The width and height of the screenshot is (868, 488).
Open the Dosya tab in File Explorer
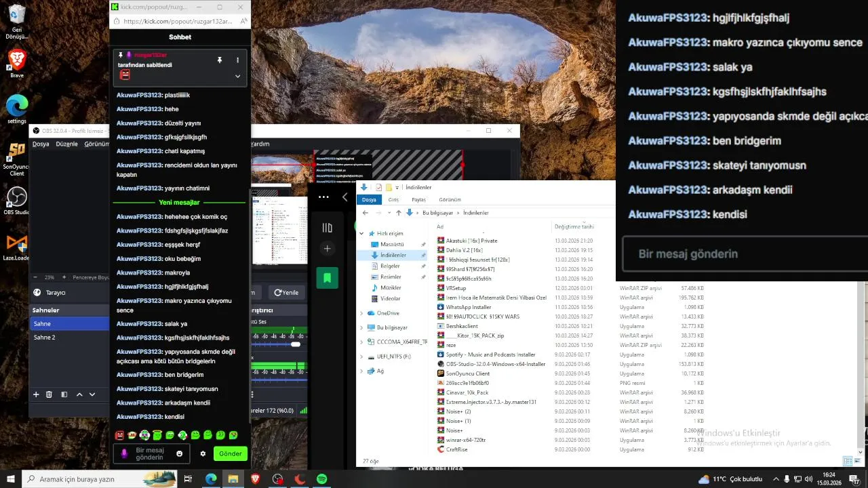coord(369,199)
